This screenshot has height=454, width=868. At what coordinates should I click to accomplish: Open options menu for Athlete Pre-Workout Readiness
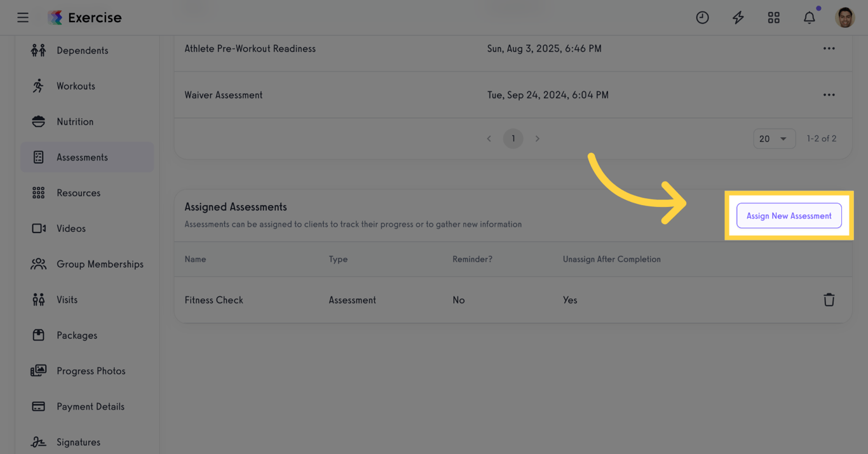point(829,48)
